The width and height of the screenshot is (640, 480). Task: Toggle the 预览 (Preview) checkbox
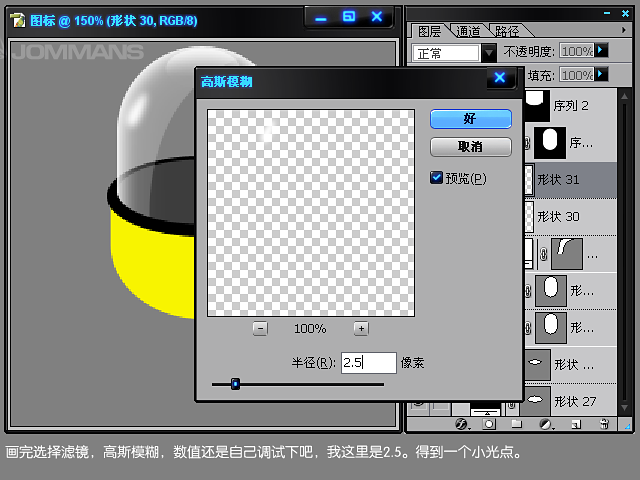[x=436, y=178]
